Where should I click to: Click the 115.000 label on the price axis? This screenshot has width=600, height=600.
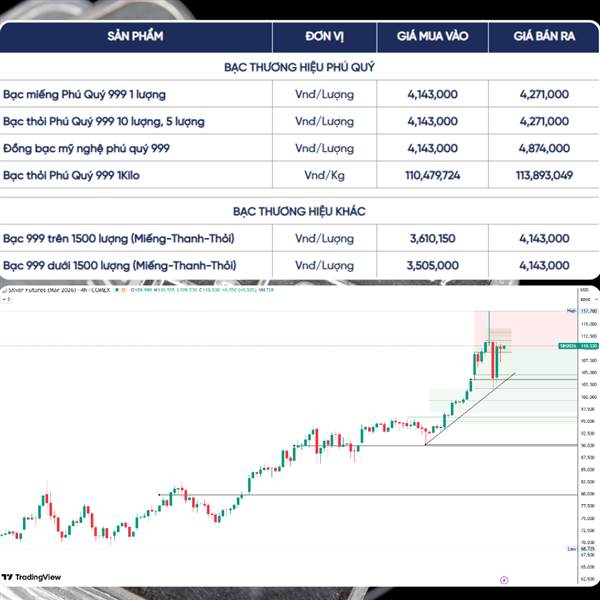(589, 324)
